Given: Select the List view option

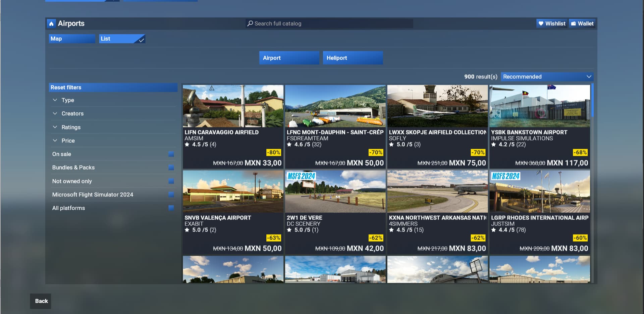Looking at the screenshot, I should pyautogui.click(x=122, y=39).
